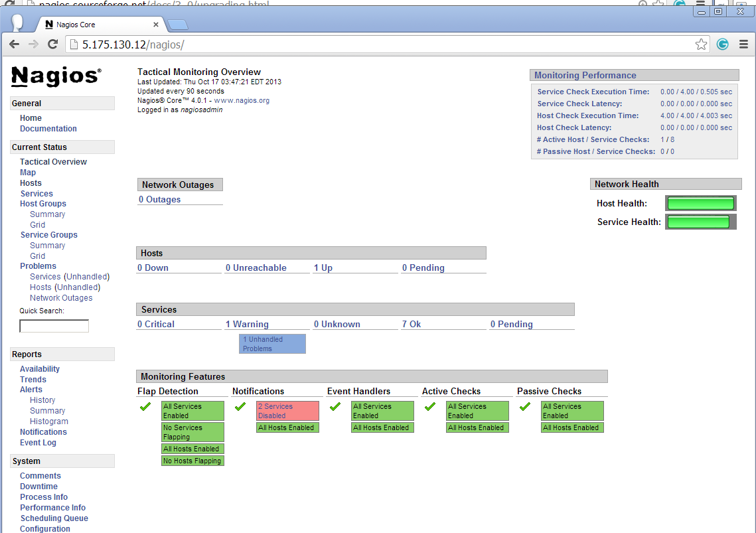Click the Quick Search input box
Screen dimensions: 756x533
54,326
